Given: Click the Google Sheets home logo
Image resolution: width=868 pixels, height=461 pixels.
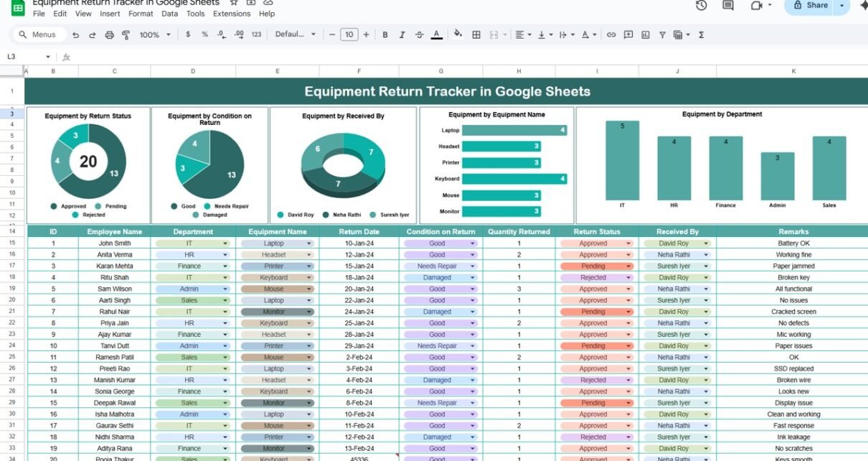Looking at the screenshot, I should coord(18,8).
